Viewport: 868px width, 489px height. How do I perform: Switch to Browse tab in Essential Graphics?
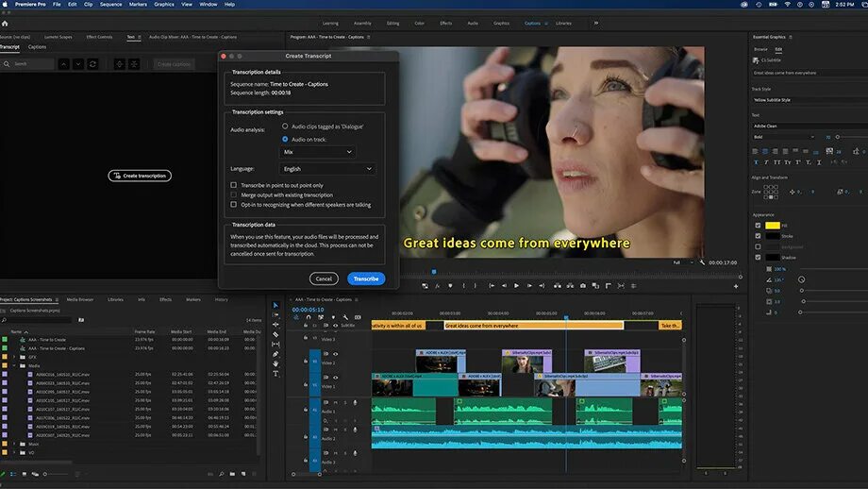[x=760, y=49]
